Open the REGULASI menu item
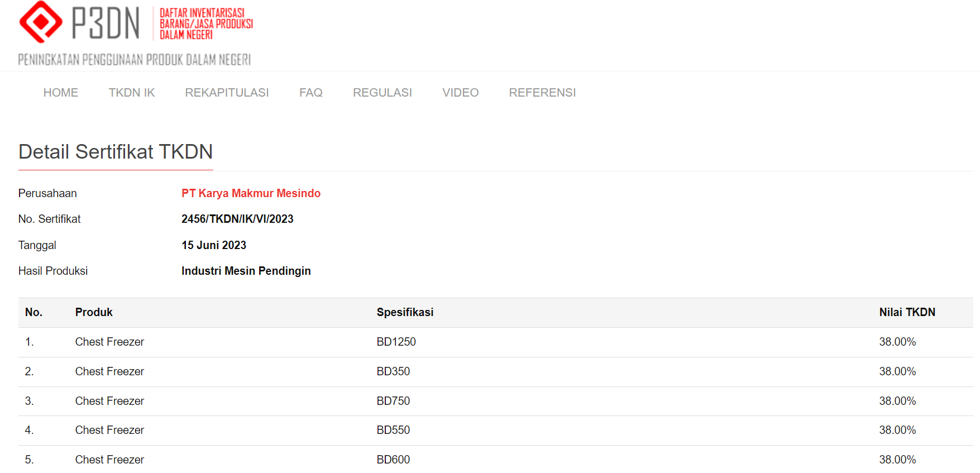980x473 pixels. tap(382, 93)
